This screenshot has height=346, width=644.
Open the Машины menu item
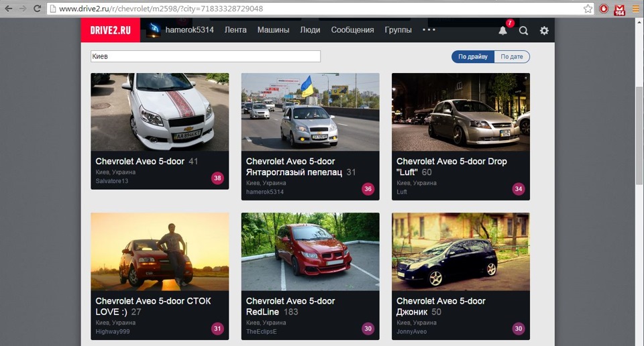[273, 30]
